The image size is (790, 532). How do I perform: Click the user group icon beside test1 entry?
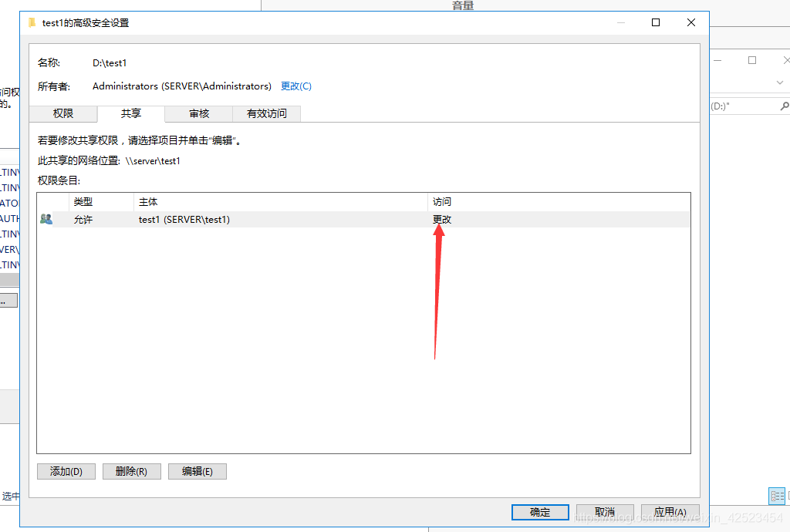tap(46, 219)
